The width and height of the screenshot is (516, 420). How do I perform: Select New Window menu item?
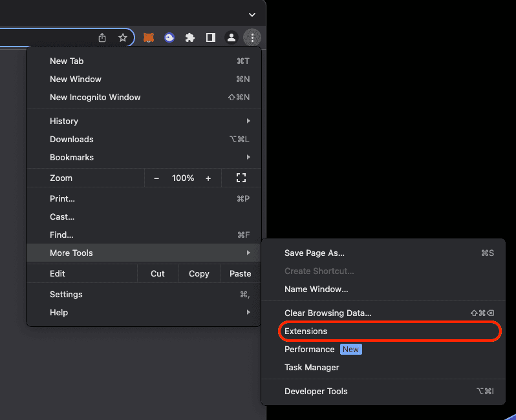tap(144, 79)
